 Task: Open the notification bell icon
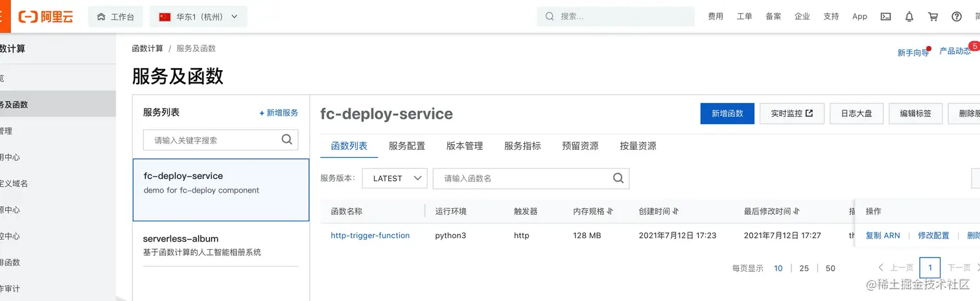coord(909,17)
